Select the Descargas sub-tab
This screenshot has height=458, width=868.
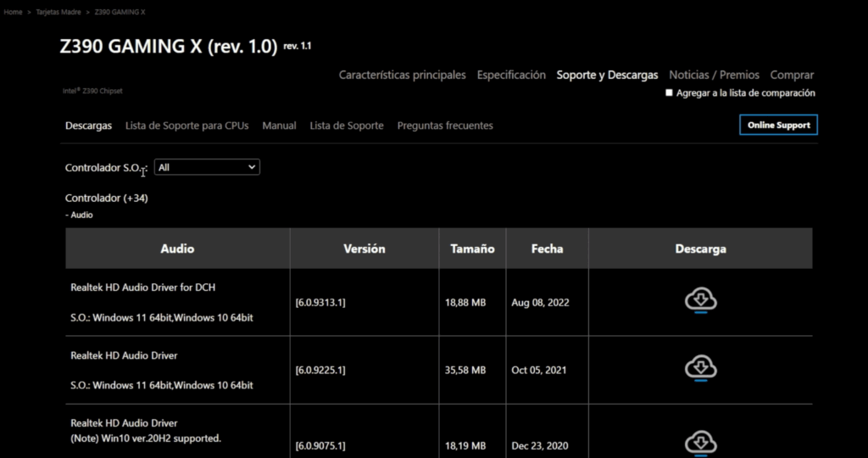[x=88, y=126]
